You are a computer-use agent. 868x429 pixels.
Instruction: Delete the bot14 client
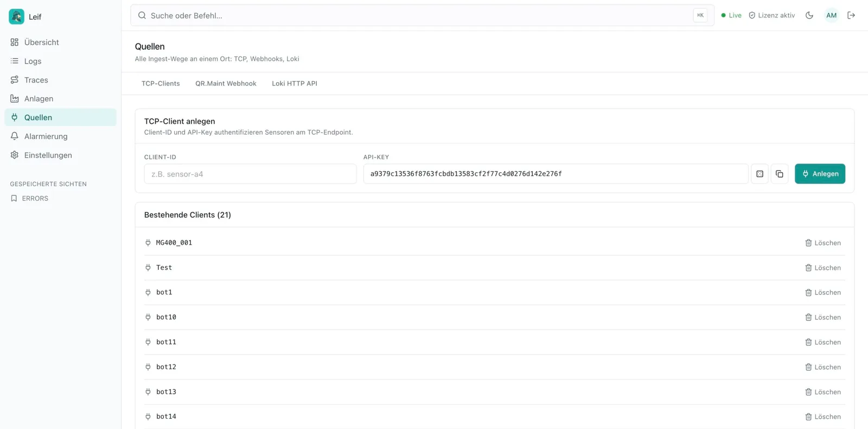point(823,417)
